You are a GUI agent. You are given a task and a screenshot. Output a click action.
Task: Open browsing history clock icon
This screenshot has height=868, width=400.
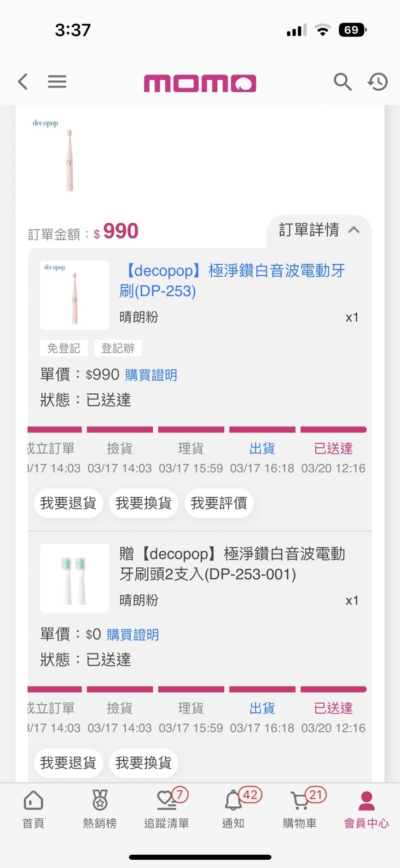(x=377, y=82)
